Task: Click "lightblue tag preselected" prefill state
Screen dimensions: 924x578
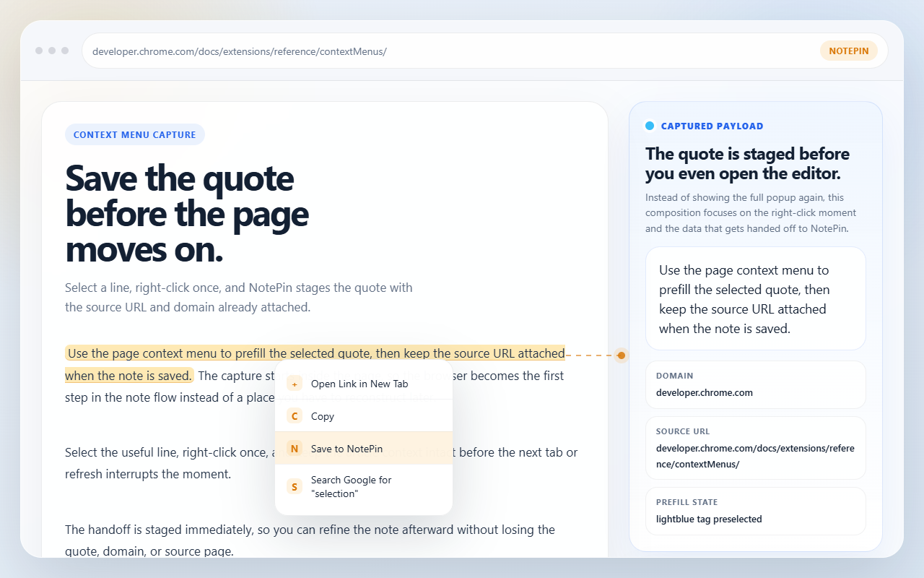Action: tap(709, 519)
